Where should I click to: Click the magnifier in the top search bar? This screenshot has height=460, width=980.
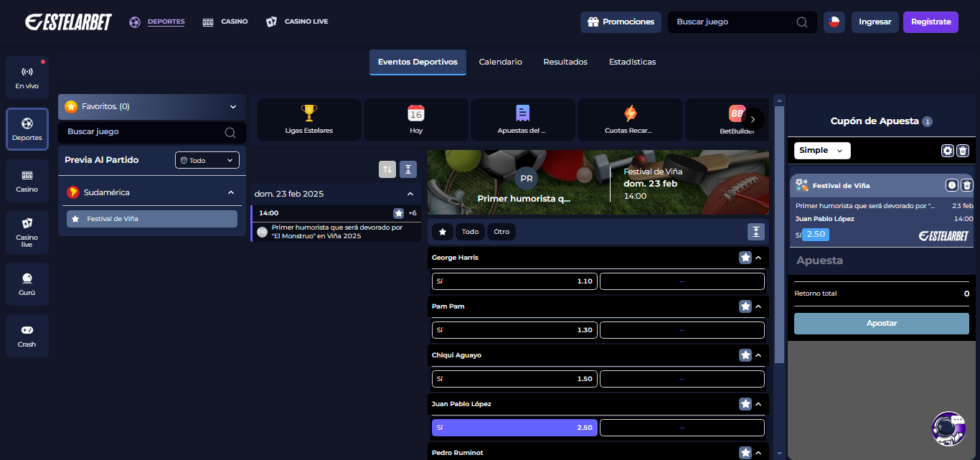(802, 22)
